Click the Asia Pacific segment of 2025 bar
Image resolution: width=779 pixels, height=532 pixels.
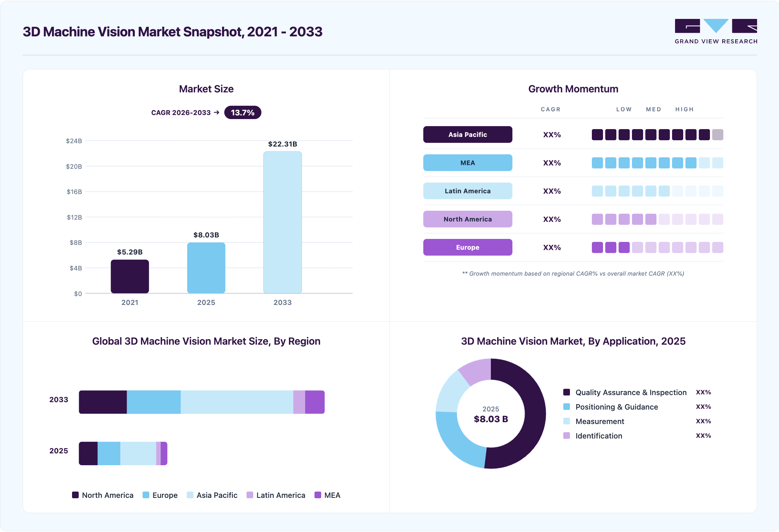(138, 453)
